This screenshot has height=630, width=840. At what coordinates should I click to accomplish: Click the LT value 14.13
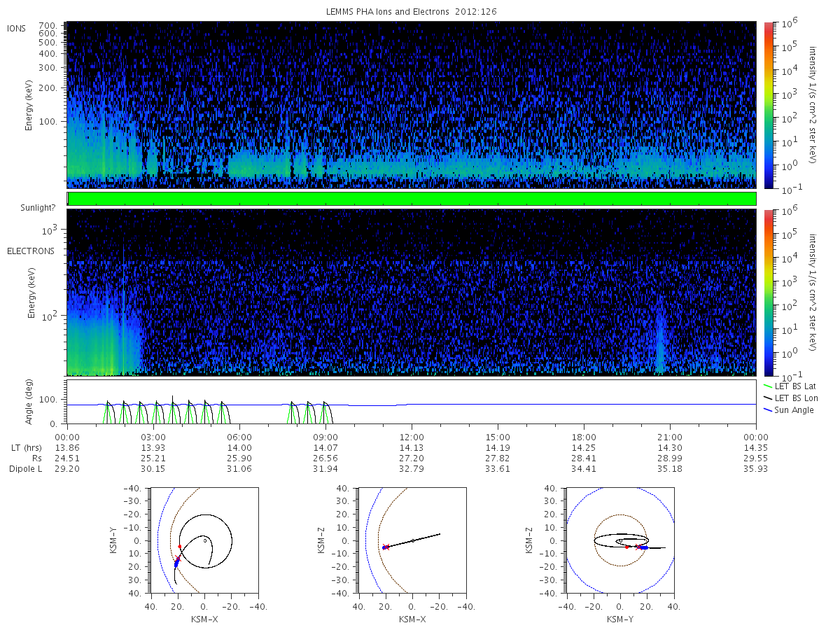[412, 447]
